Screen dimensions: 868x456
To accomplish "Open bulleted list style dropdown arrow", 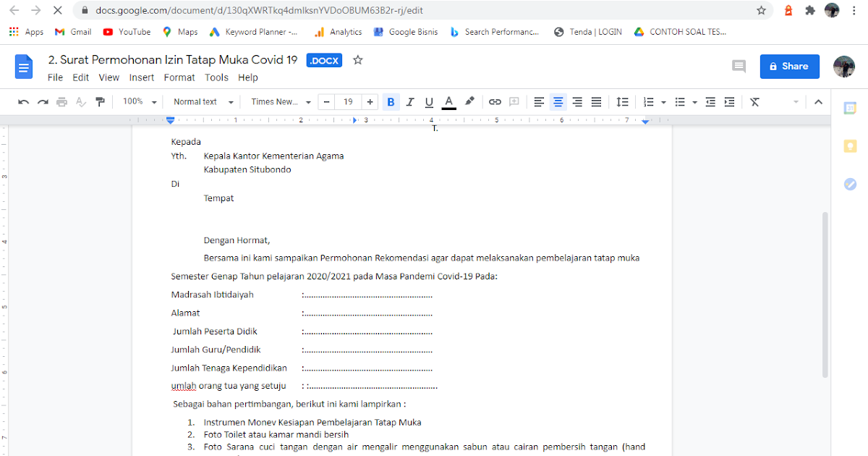I will 694,102.
